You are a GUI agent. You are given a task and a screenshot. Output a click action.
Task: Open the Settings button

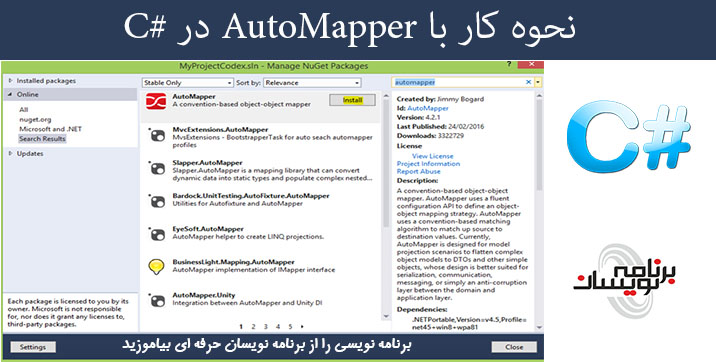coord(33,347)
